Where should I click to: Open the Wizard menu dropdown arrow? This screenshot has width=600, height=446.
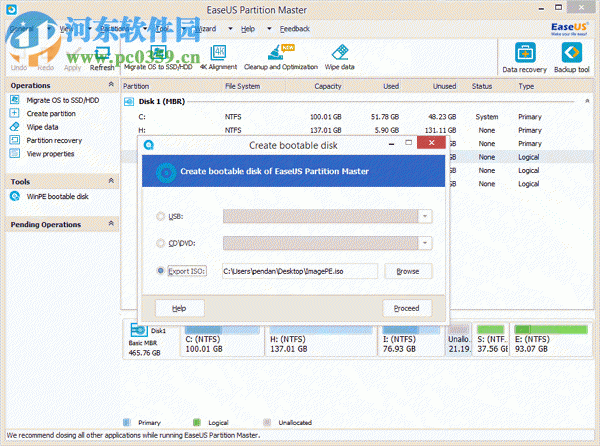pos(230,29)
